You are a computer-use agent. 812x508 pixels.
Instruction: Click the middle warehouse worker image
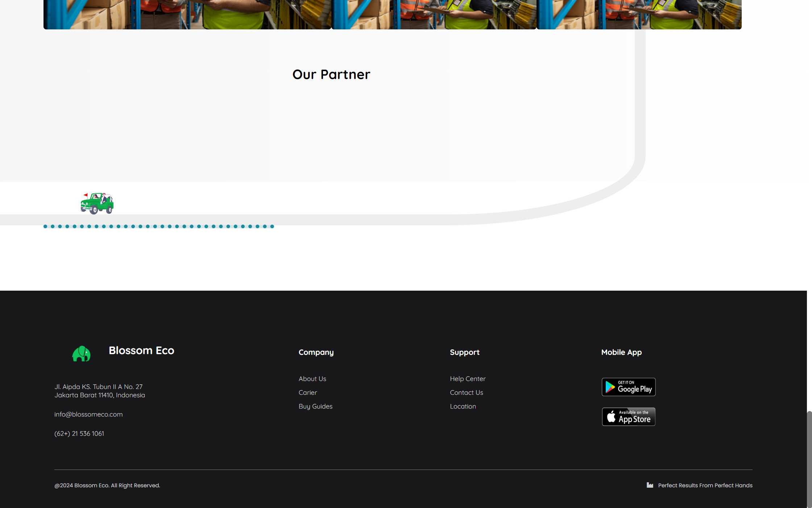coord(434,15)
